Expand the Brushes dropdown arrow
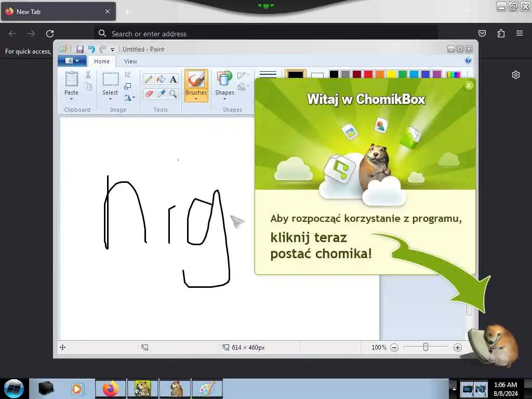The width and height of the screenshot is (532, 399). (196, 99)
